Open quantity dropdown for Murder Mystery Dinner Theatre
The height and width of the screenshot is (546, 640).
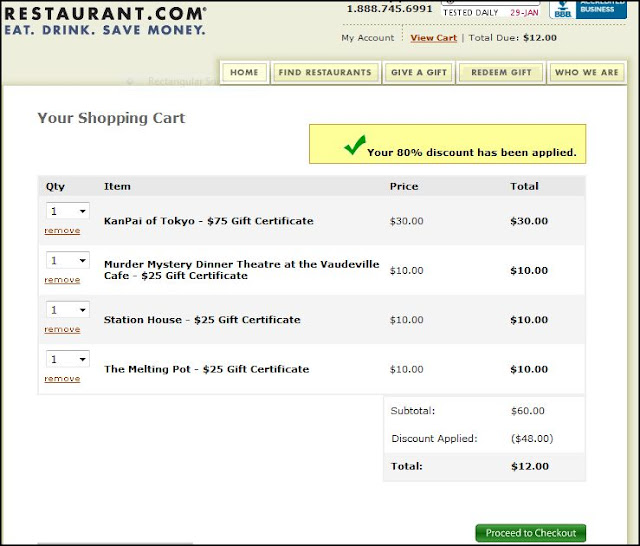68,260
